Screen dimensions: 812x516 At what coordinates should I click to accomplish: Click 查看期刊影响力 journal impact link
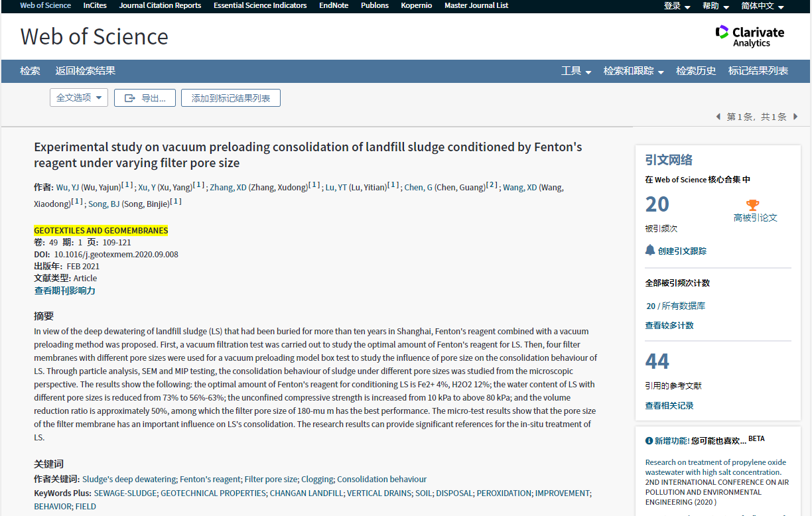tap(65, 290)
